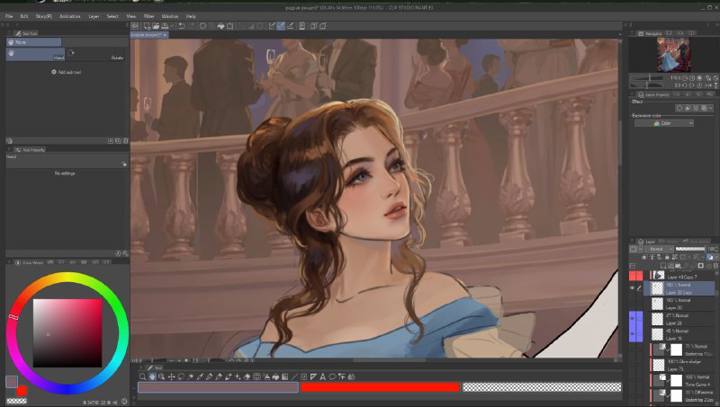Click the checkered transparent color bar
The image size is (720, 407).
[x=542, y=388]
